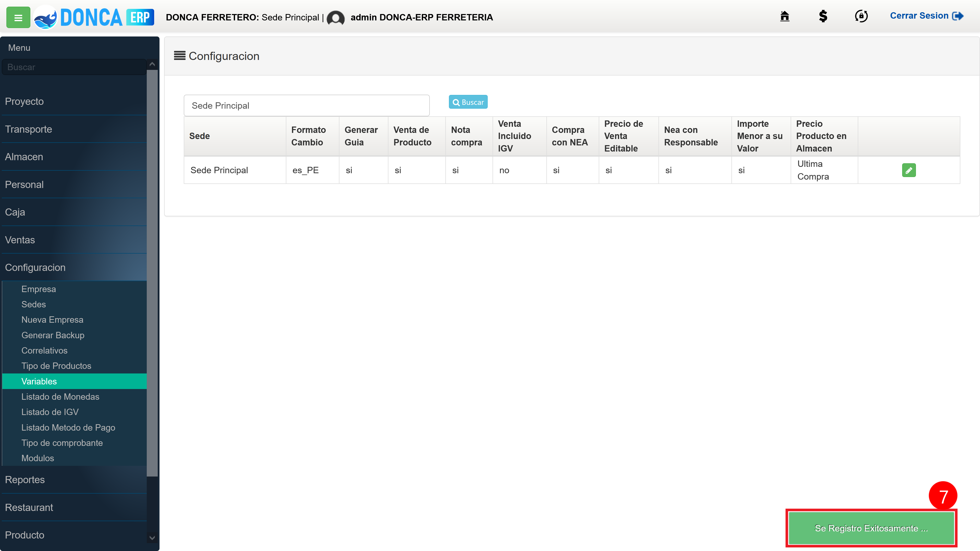The width and height of the screenshot is (980, 551).
Task: Open Listado de IGV
Action: point(74,412)
